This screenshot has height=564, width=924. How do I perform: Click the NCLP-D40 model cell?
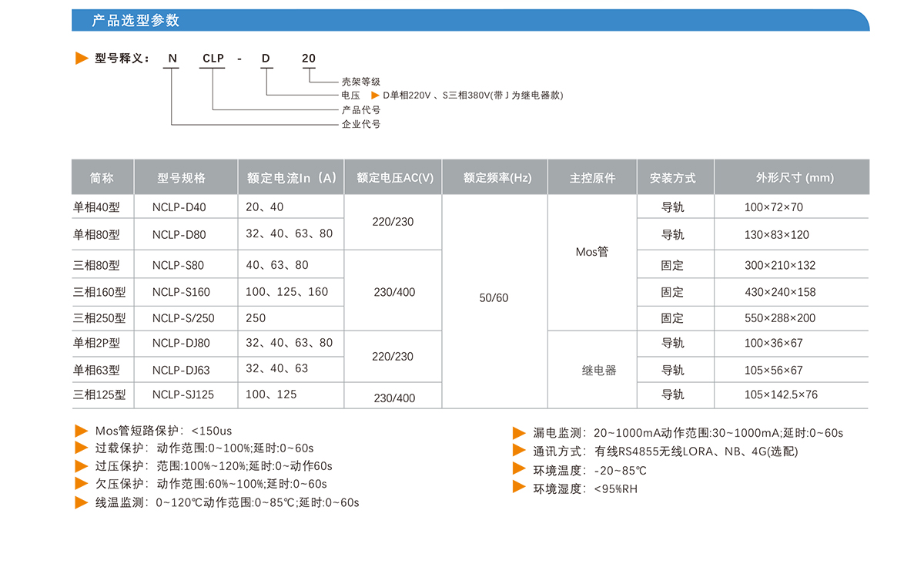click(x=179, y=207)
